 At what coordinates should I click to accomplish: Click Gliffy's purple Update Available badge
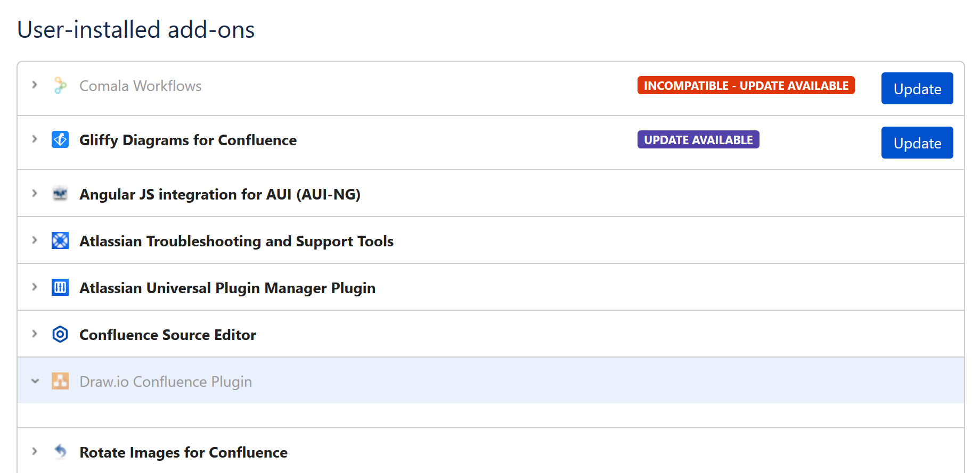coord(698,139)
